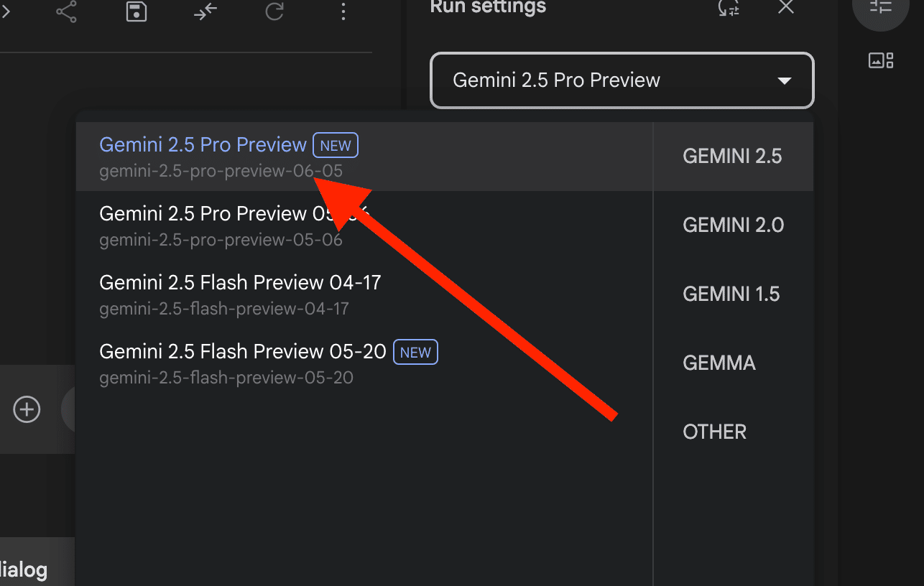Pick Gemini 2.5 Flash Preview 05-20 model
This screenshot has width=924, height=586.
(243, 363)
